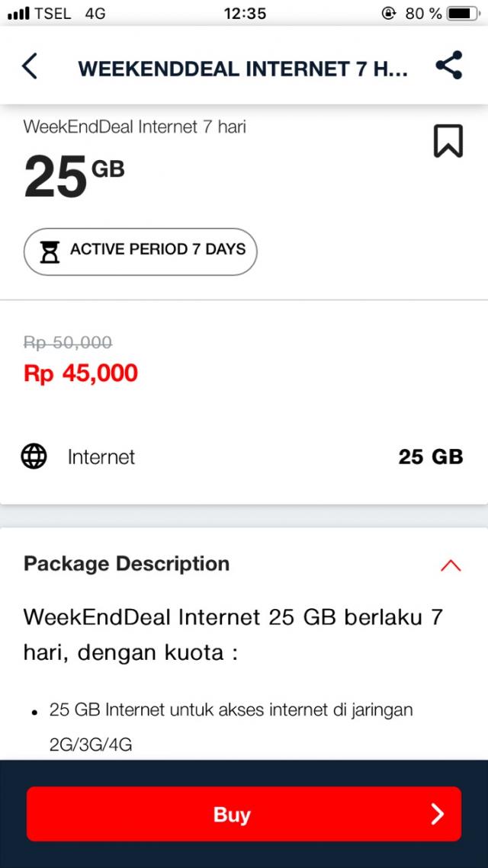Bookmark this WeekEndDeal package

click(448, 141)
